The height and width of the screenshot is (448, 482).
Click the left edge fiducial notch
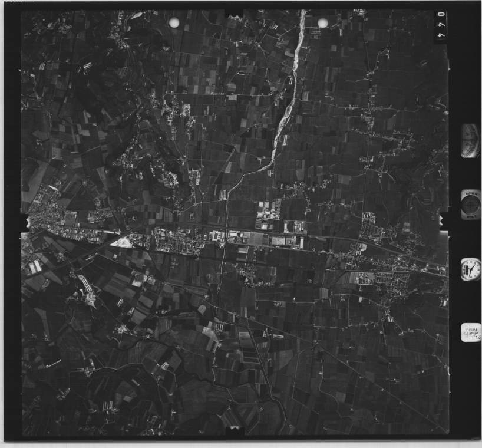(x=25, y=222)
